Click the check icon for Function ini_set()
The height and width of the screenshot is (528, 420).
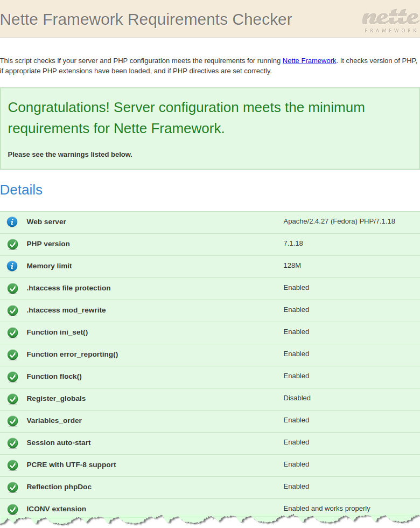[x=13, y=333]
